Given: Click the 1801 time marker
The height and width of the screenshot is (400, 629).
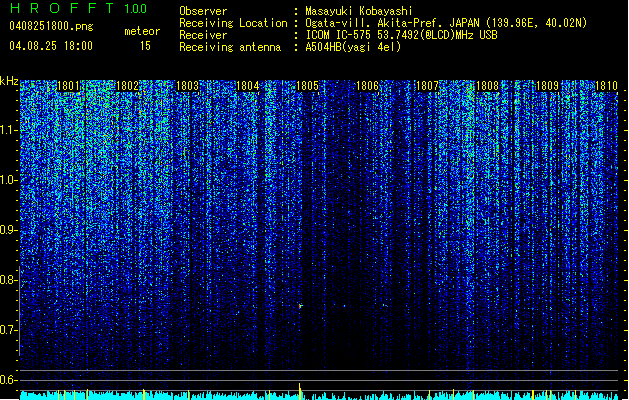Looking at the screenshot, I should tap(68, 86).
